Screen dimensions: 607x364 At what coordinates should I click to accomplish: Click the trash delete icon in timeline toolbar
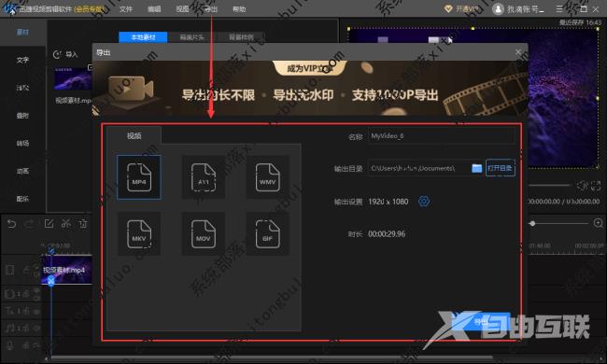click(x=83, y=224)
